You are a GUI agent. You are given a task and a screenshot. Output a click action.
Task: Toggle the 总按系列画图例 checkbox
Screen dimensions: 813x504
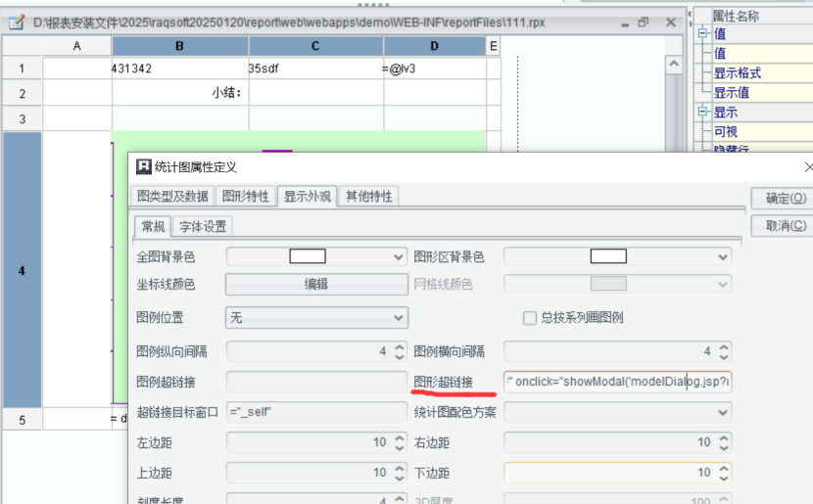529,317
